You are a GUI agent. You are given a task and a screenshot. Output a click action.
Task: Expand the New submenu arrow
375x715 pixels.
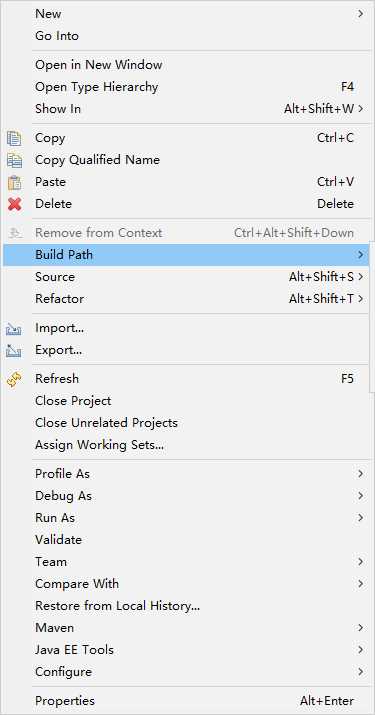[360, 14]
